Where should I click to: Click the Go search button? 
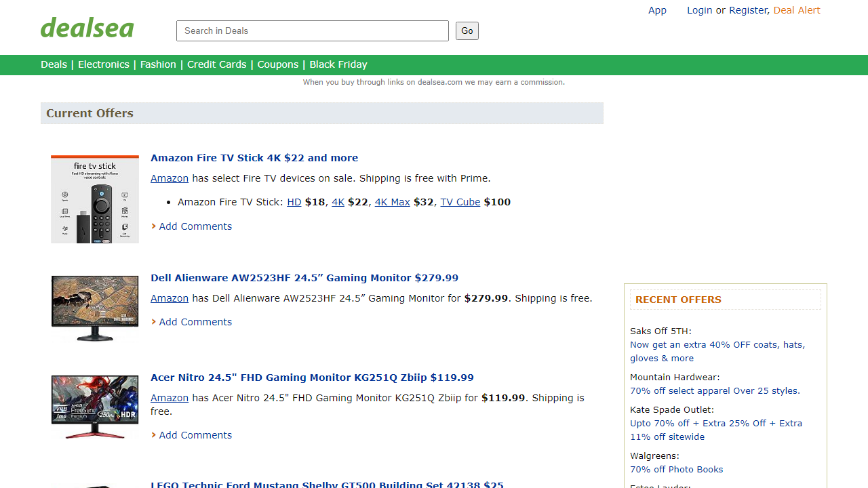point(467,30)
